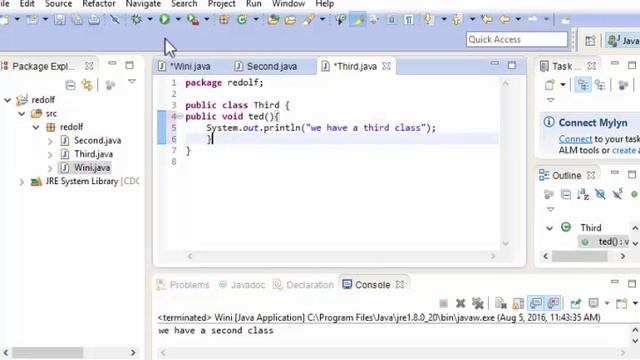Image resolution: width=640 pixels, height=360 pixels.
Task: Click the Previous Annotation arrow icon
Action: tap(457, 19)
